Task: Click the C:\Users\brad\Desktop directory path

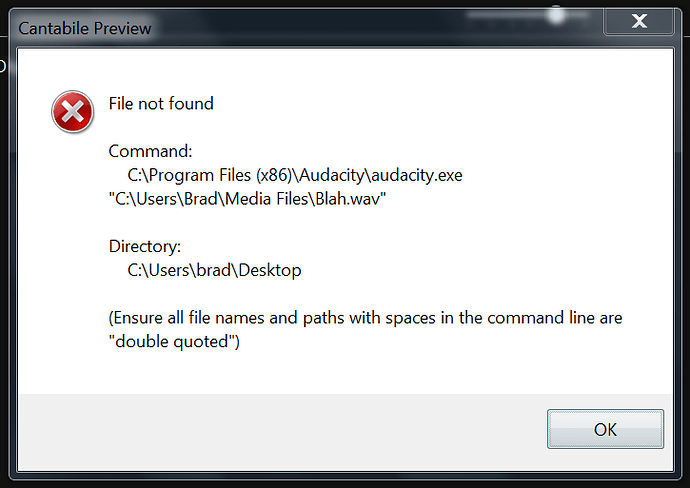Action: tap(214, 270)
